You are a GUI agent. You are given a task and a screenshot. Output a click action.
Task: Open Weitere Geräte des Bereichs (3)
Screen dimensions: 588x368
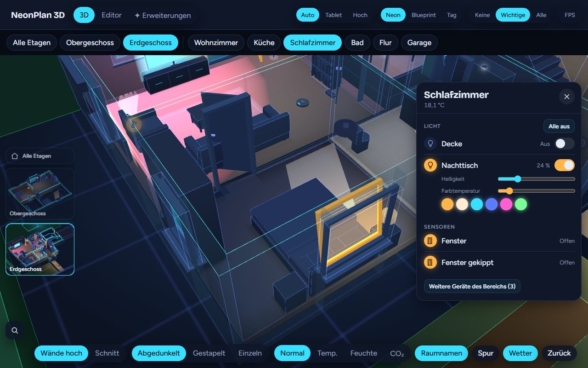[472, 286]
